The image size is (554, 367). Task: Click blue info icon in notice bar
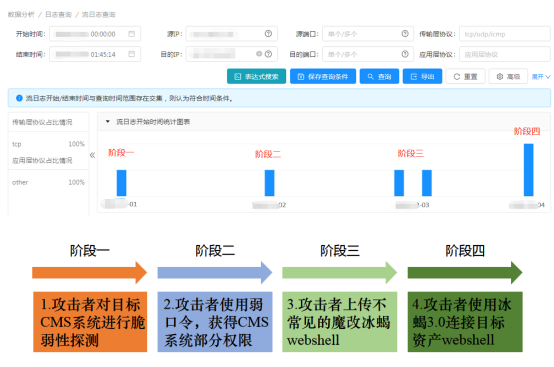(x=19, y=98)
